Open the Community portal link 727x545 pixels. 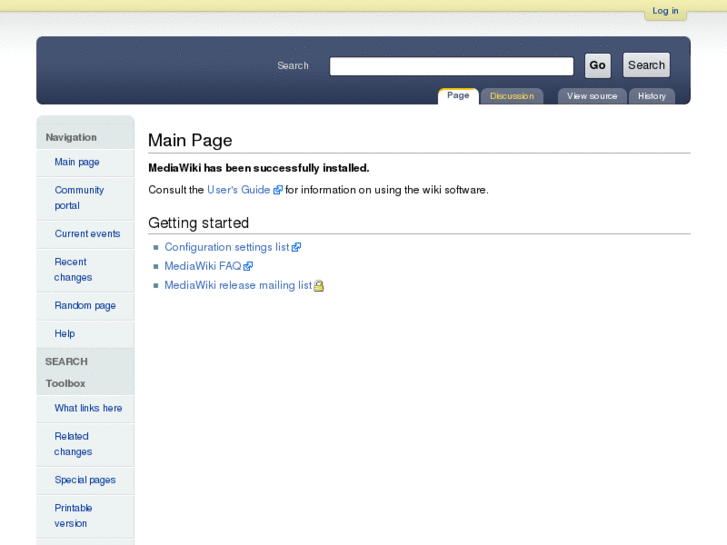tap(79, 198)
